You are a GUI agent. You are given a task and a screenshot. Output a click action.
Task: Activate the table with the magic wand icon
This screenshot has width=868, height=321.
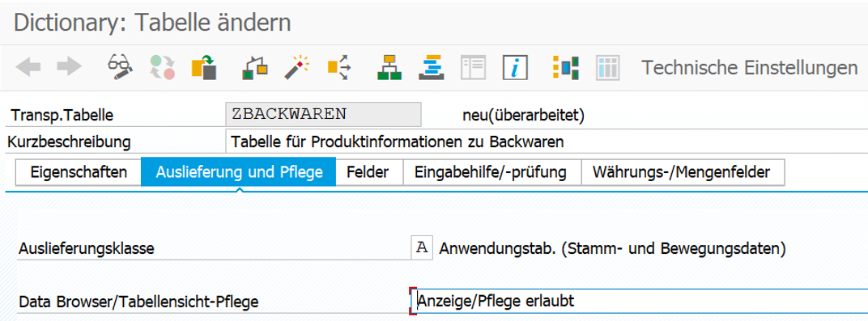point(297,67)
